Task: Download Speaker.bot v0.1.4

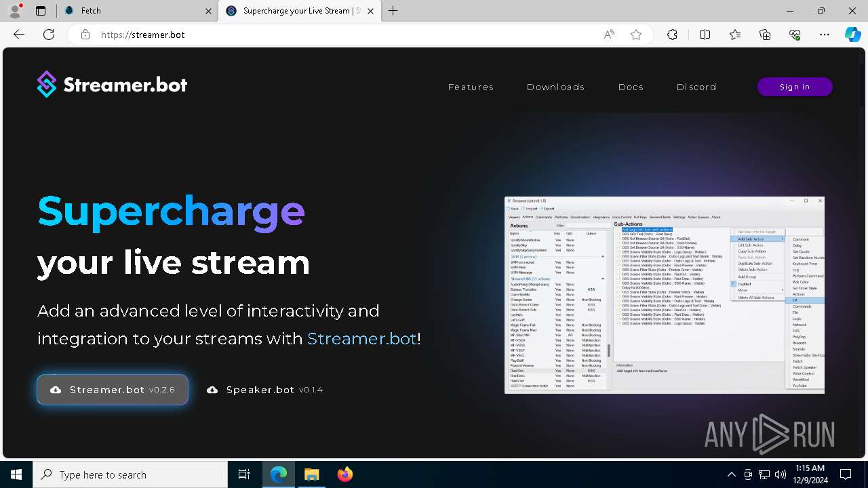Action: pyautogui.click(x=265, y=390)
